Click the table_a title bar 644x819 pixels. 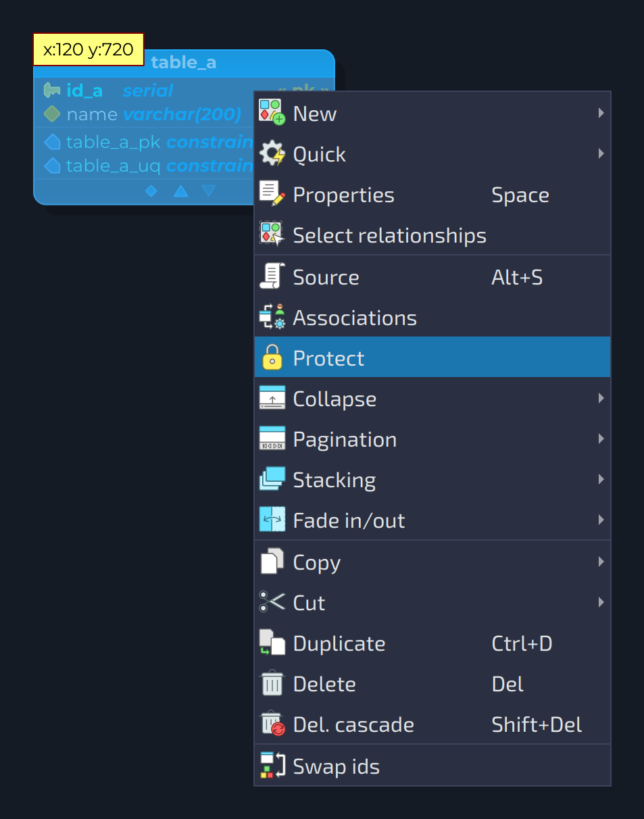(184, 63)
